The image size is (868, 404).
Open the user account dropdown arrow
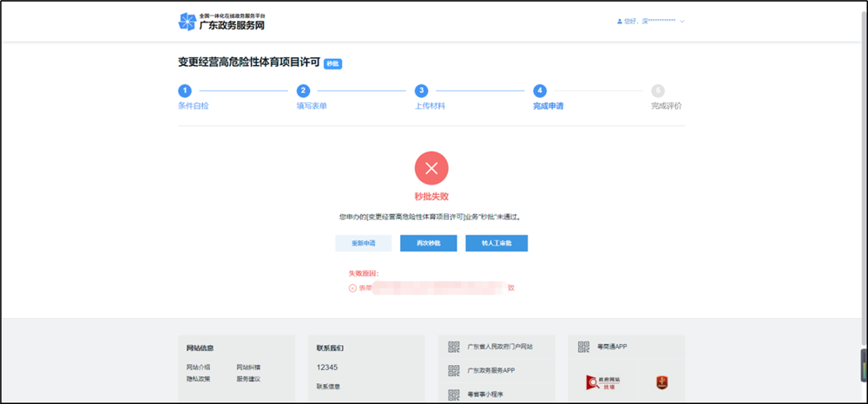tap(682, 22)
